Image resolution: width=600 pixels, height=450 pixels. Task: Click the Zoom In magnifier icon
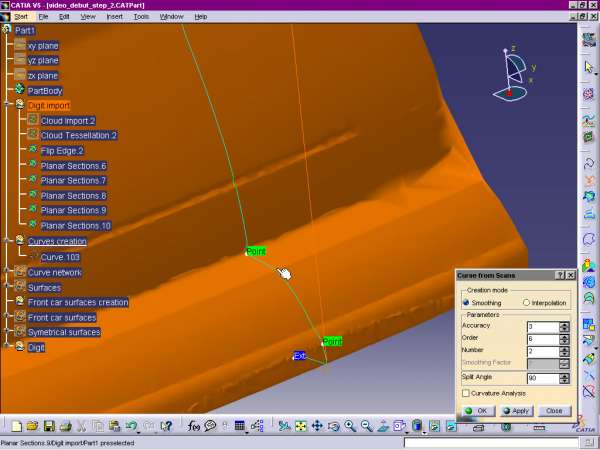(350, 427)
